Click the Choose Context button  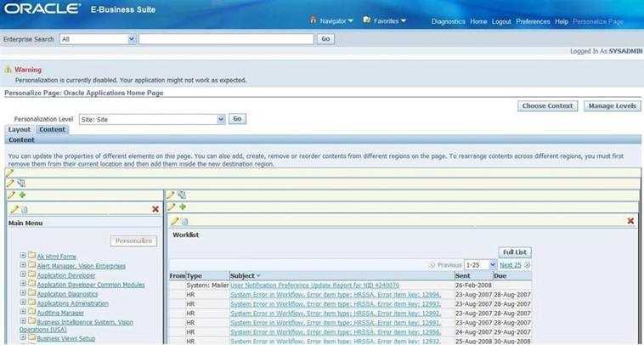(547, 106)
